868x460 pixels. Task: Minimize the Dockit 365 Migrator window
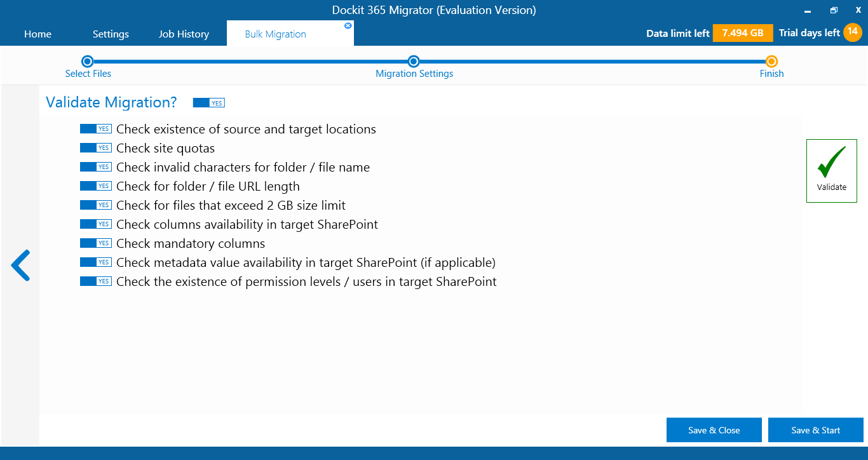807,11
